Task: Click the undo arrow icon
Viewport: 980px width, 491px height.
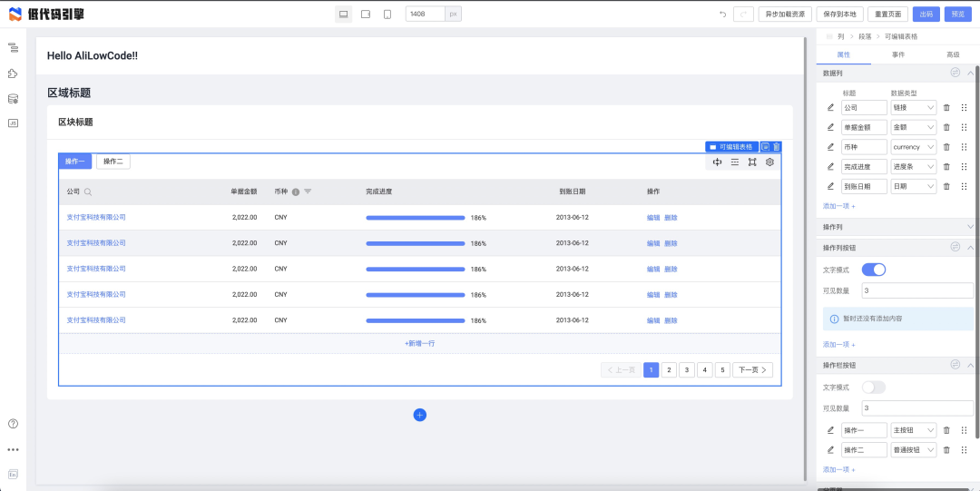Action: tap(723, 14)
